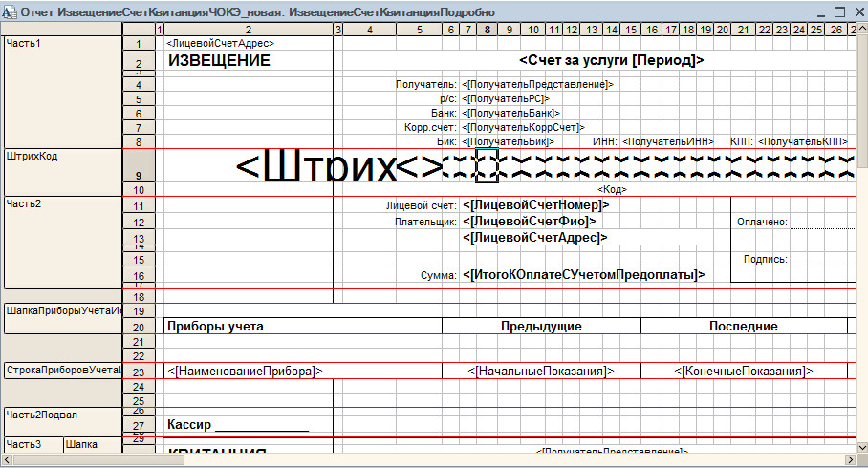
Task: Select the Часть2Подвал named area
Action: [60, 414]
